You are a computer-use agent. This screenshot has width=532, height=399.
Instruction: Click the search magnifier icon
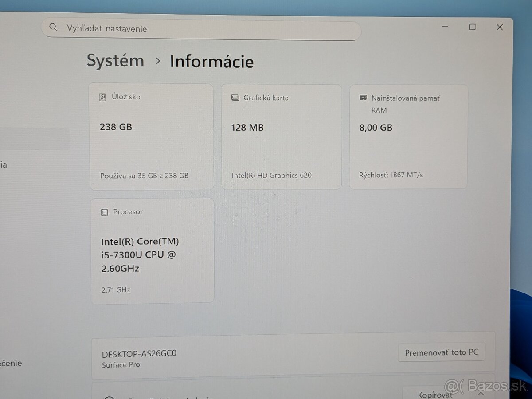[x=53, y=27]
